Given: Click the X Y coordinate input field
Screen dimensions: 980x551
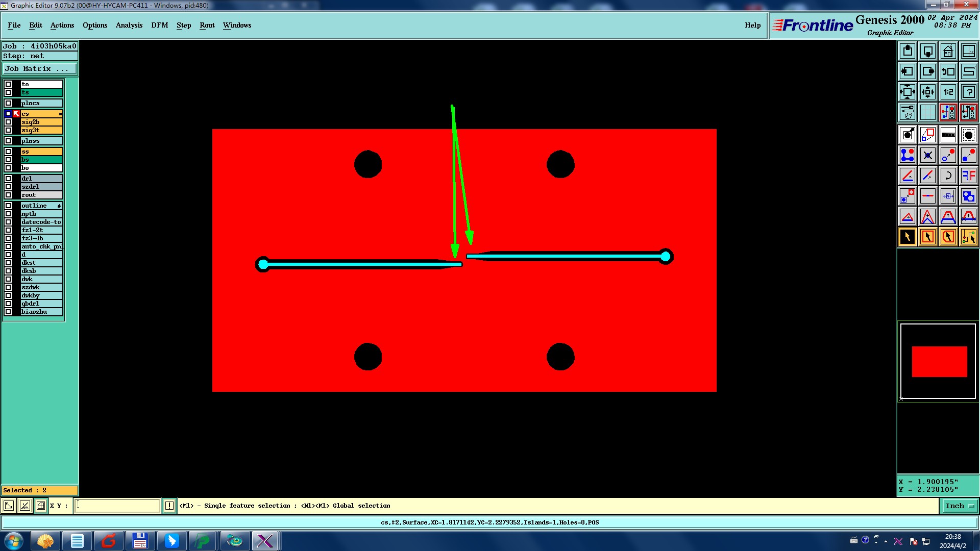Looking at the screenshot, I should (x=117, y=506).
